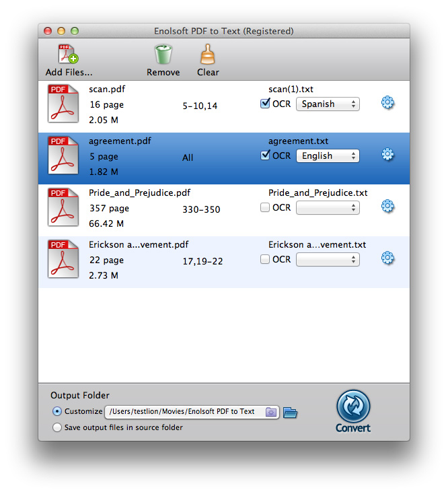The height and width of the screenshot is (494, 448).
Task: Minimize the window with yellow button
Action: click(61, 31)
